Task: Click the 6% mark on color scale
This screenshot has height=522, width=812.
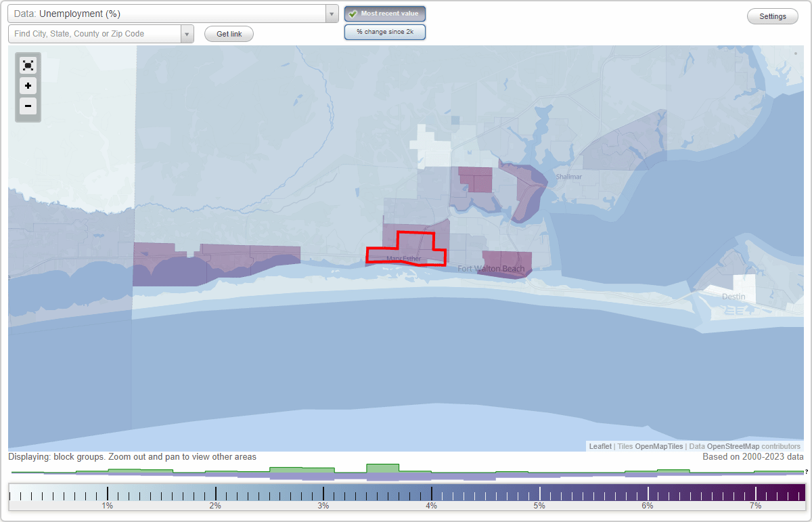Action: click(x=648, y=505)
